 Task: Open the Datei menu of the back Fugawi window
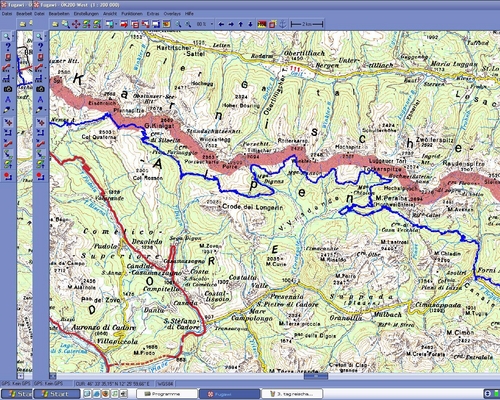click(x=7, y=14)
